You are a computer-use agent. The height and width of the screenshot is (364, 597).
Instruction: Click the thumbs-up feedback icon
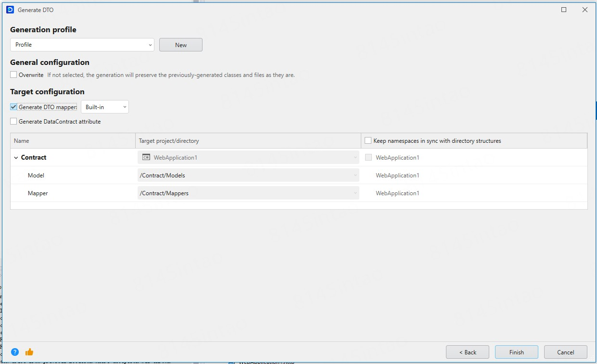click(x=29, y=352)
